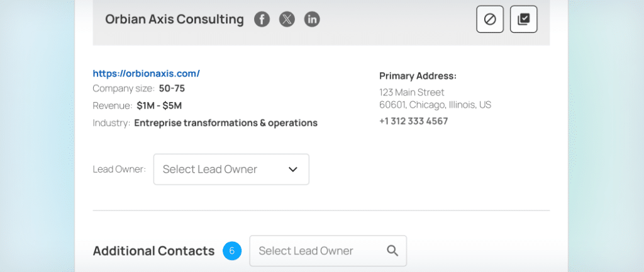Click the Additional Contacts count badge 6
644x272 pixels.
232,251
